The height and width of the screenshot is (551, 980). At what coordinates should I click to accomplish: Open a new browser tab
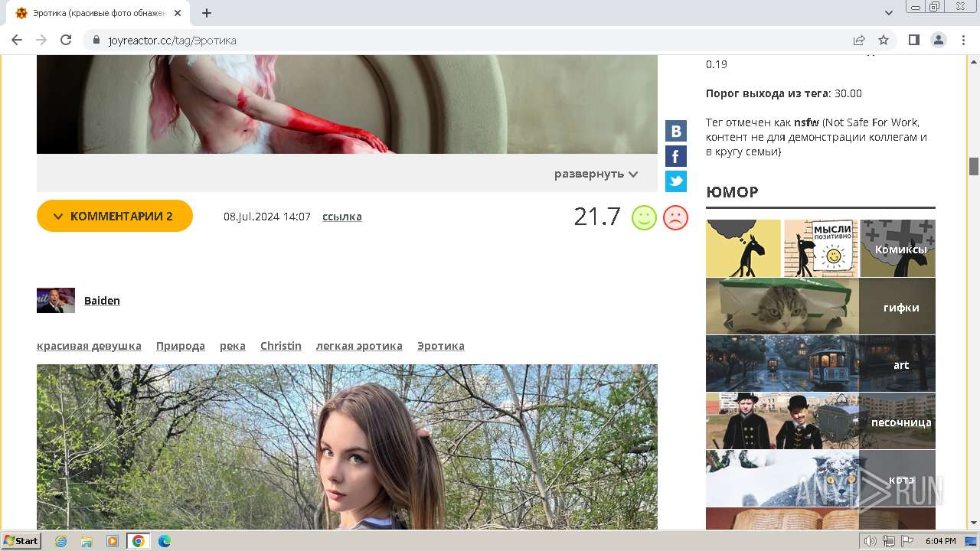(x=207, y=13)
